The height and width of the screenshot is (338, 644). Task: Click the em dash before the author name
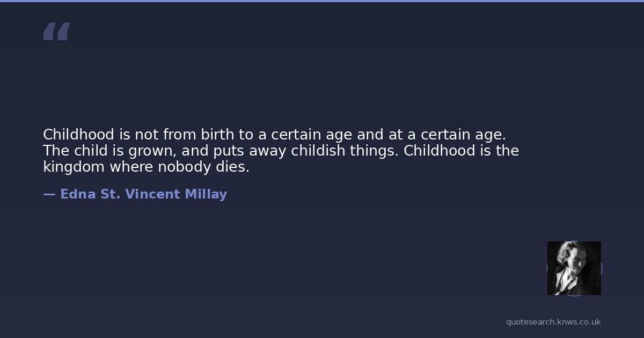[x=49, y=194]
